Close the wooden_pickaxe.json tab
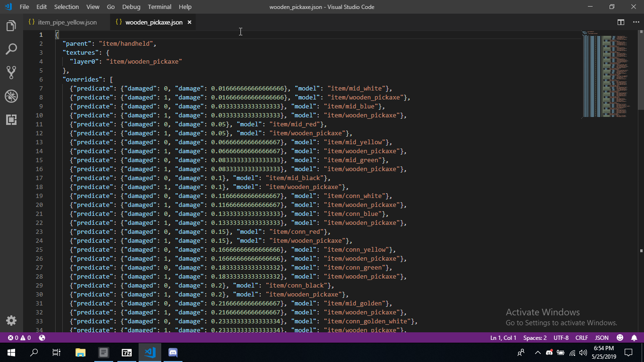The width and height of the screenshot is (644, 362). (190, 22)
